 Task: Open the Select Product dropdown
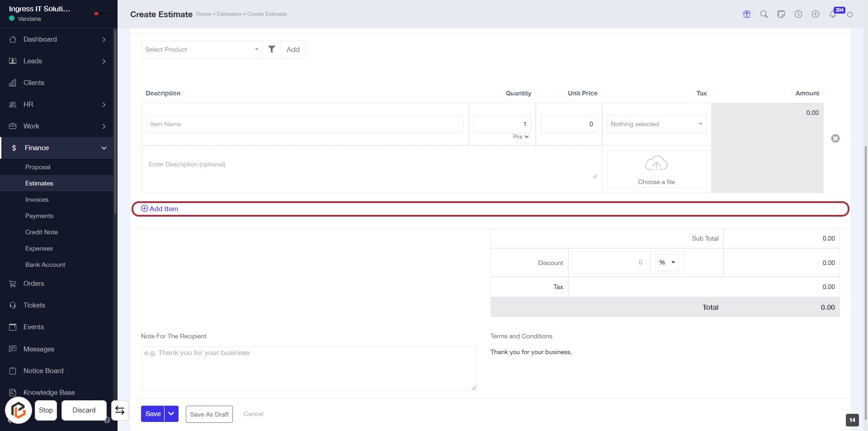point(201,49)
